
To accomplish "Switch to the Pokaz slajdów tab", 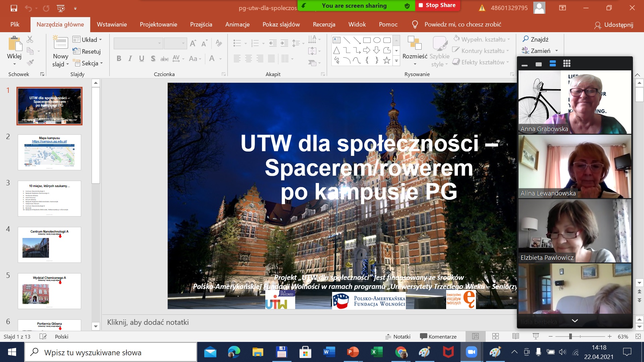I will click(x=281, y=24).
